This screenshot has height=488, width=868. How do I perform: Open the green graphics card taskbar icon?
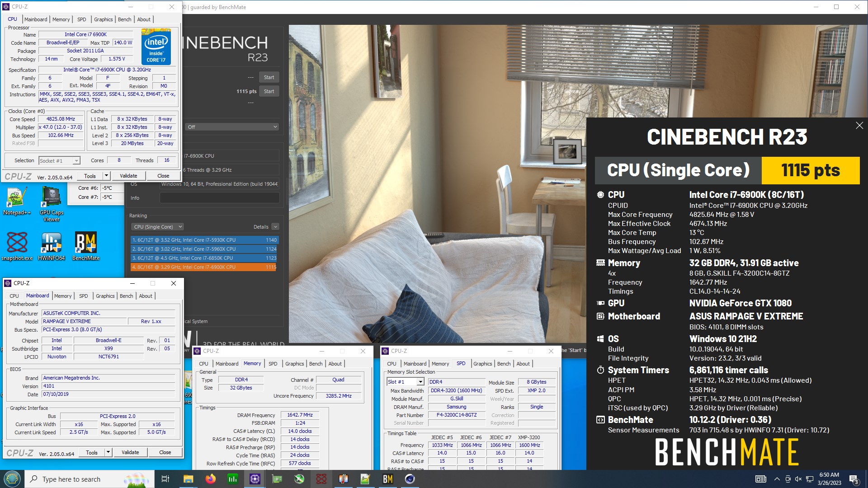[277, 479]
